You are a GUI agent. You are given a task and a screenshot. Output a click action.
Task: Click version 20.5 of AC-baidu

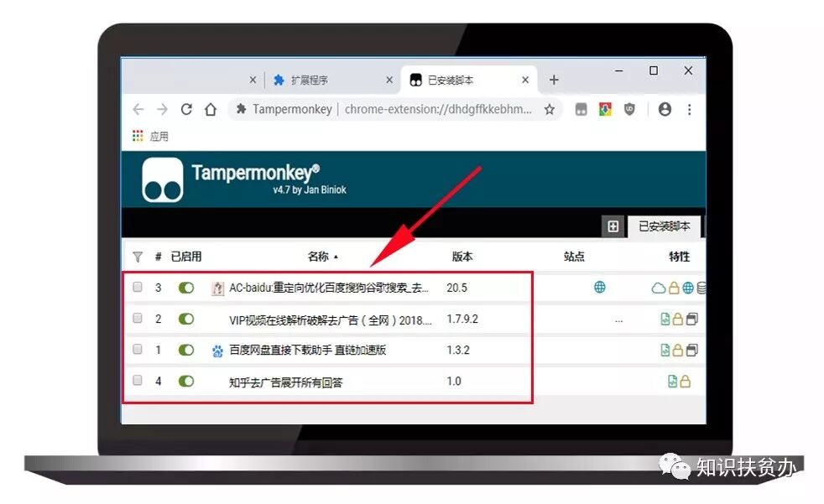click(456, 288)
